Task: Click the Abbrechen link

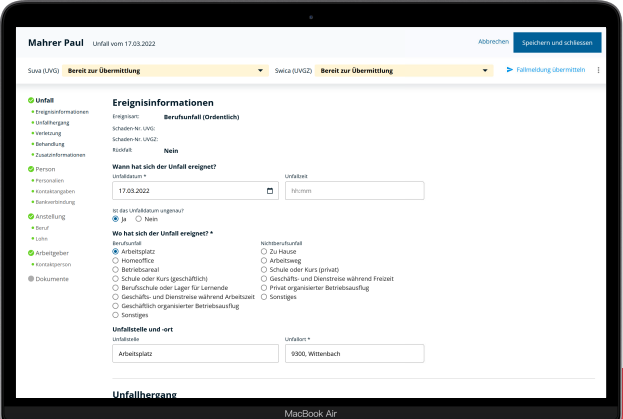Action: [493, 43]
